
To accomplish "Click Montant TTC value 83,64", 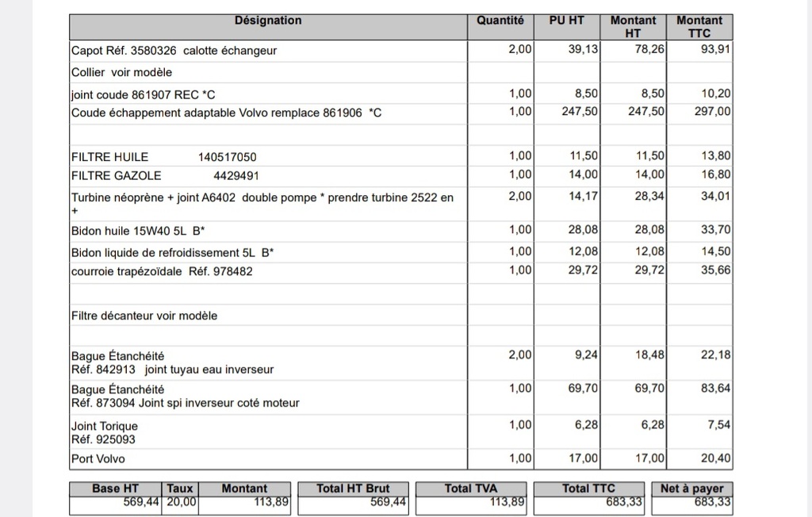I will tap(716, 388).
